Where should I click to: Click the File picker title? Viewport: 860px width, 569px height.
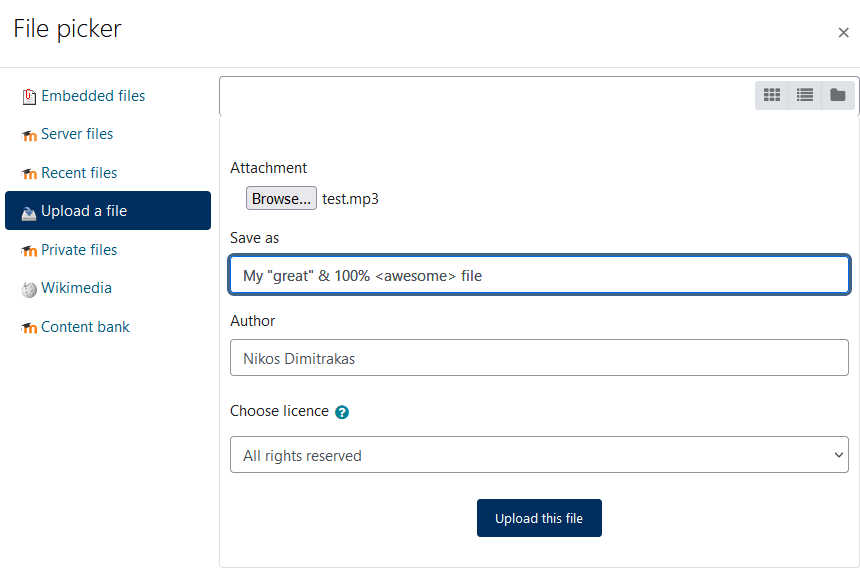tap(67, 29)
